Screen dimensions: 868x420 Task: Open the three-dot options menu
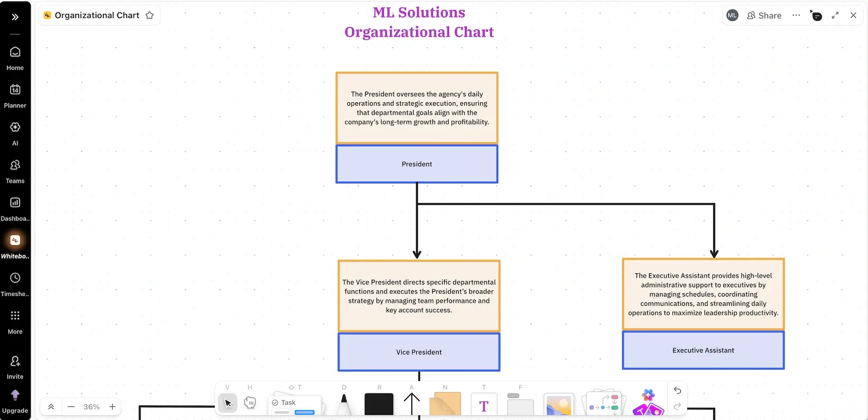pyautogui.click(x=796, y=15)
